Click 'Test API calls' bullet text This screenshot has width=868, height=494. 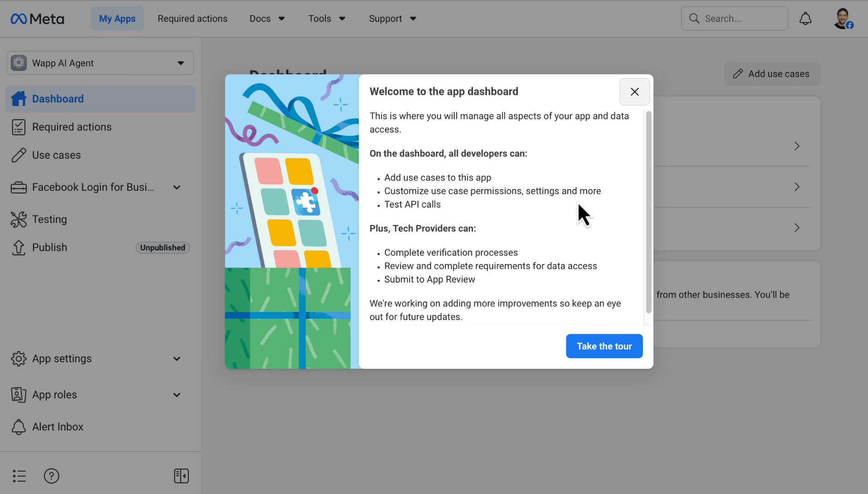(x=412, y=204)
